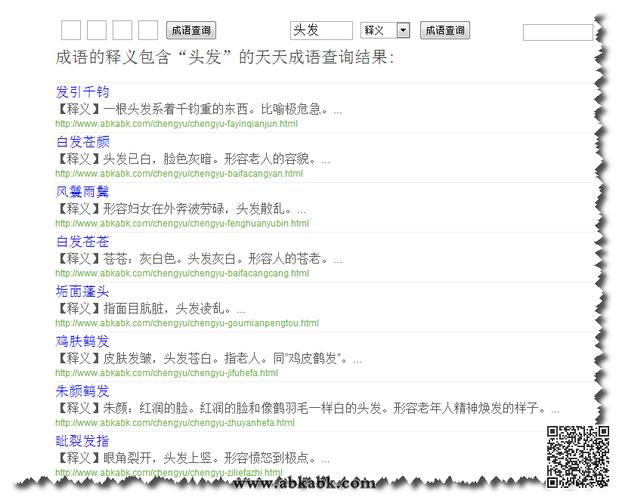Click the fourth empty character box
This screenshot has height=500, width=619.
(148, 30)
